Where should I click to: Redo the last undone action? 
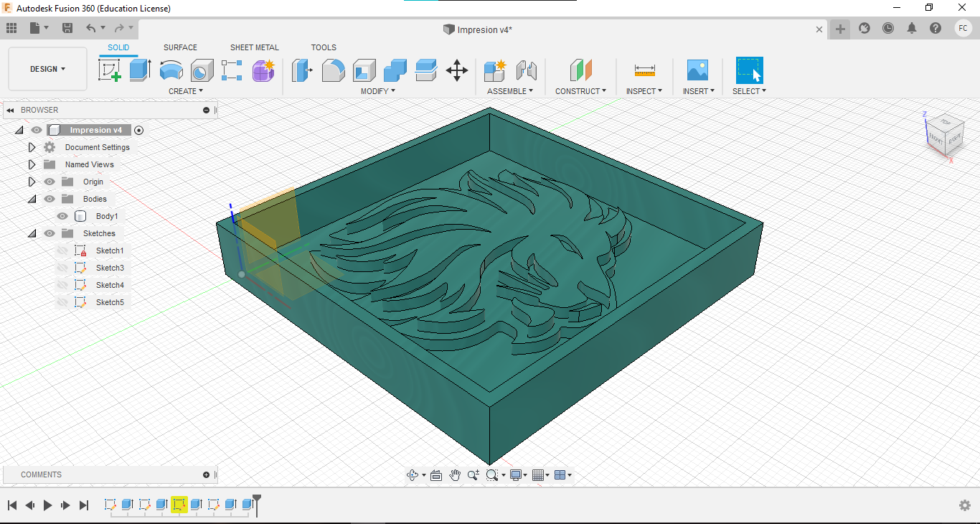click(x=119, y=28)
